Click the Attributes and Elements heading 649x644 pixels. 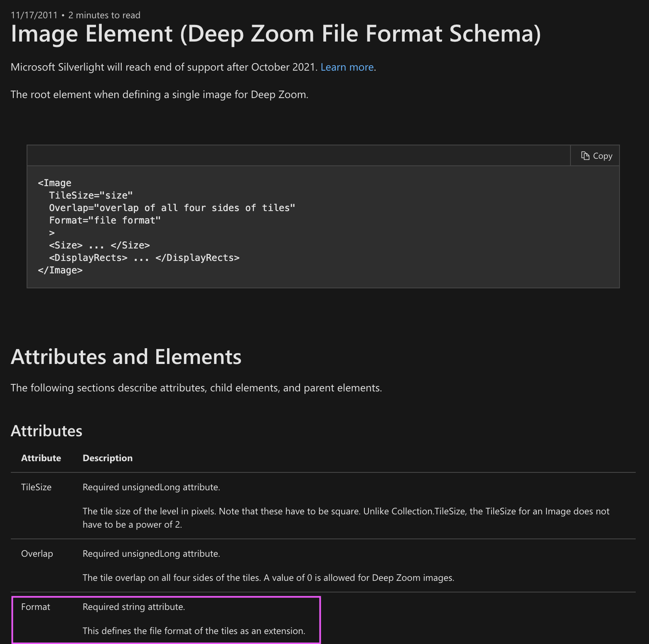tap(126, 356)
